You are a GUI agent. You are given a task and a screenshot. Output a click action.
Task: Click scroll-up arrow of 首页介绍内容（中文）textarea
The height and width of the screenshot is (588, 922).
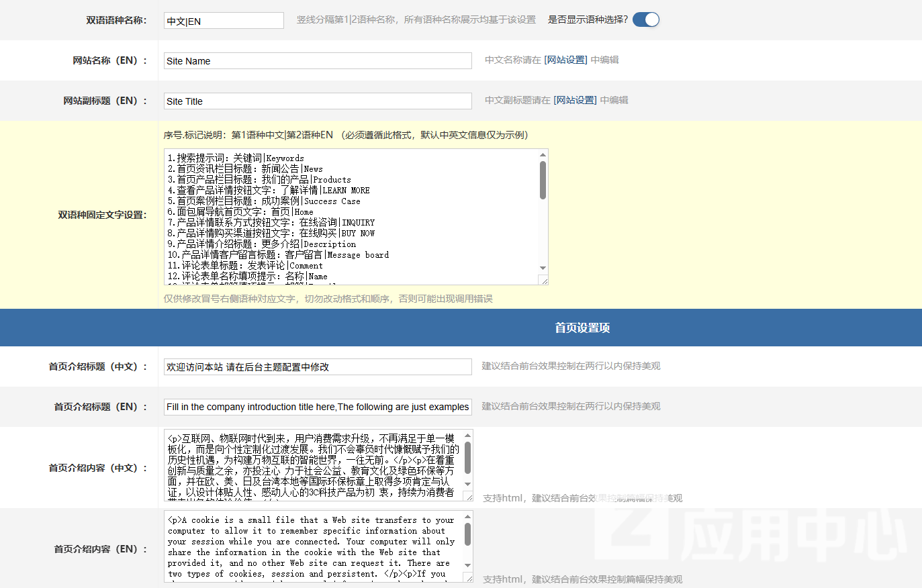467,436
